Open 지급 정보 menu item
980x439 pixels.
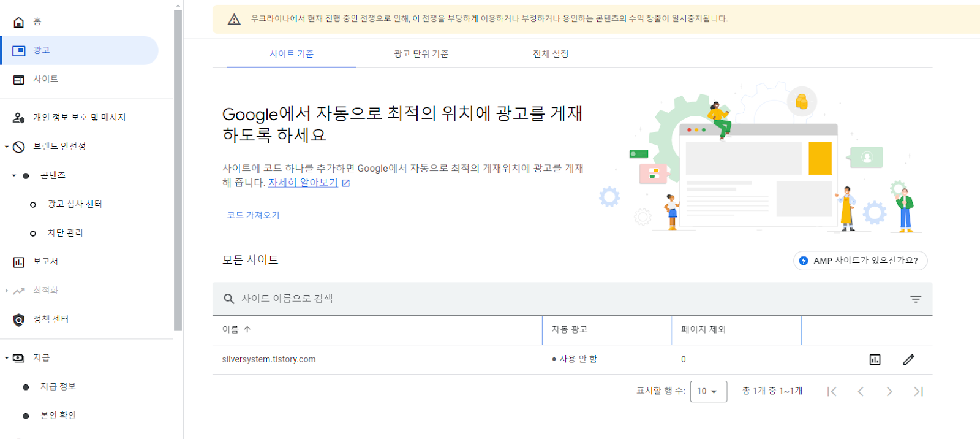(58, 387)
